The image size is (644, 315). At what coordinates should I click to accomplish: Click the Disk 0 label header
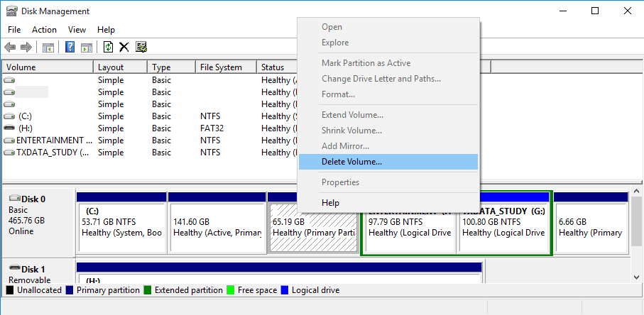point(33,199)
